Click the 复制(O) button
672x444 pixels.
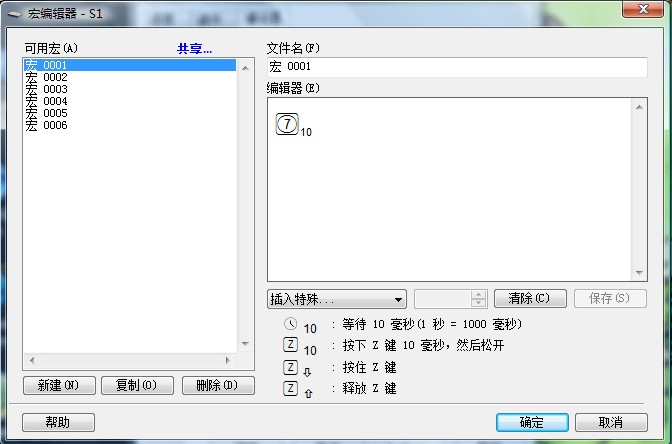click(137, 385)
